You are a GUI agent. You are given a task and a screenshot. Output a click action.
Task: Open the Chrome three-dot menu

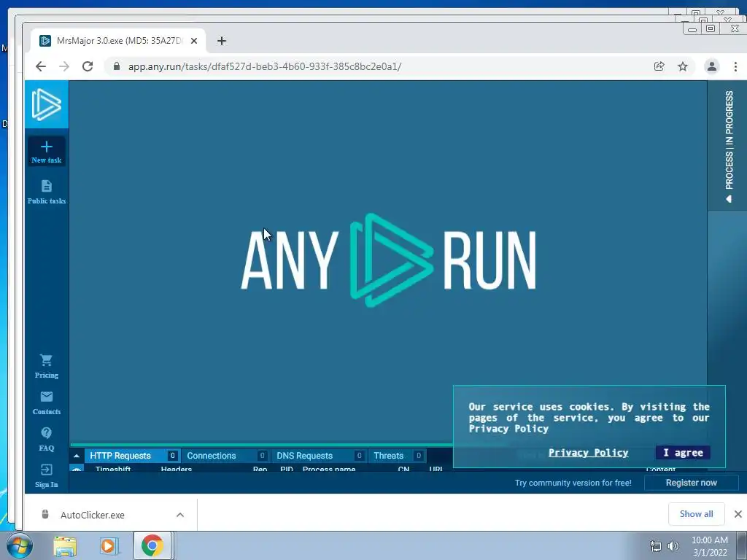pyautogui.click(x=735, y=66)
